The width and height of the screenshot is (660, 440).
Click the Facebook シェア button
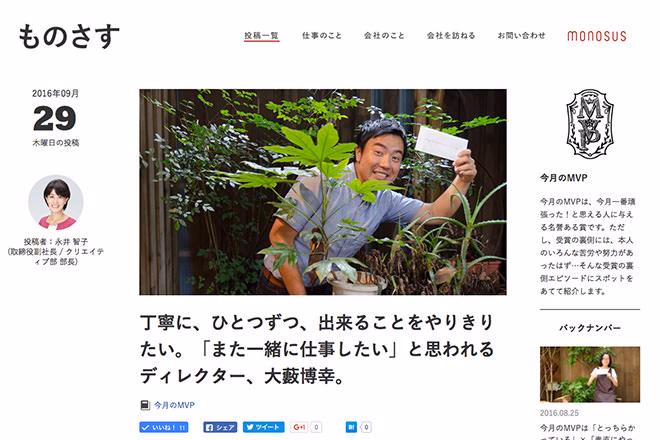pyautogui.click(x=220, y=427)
